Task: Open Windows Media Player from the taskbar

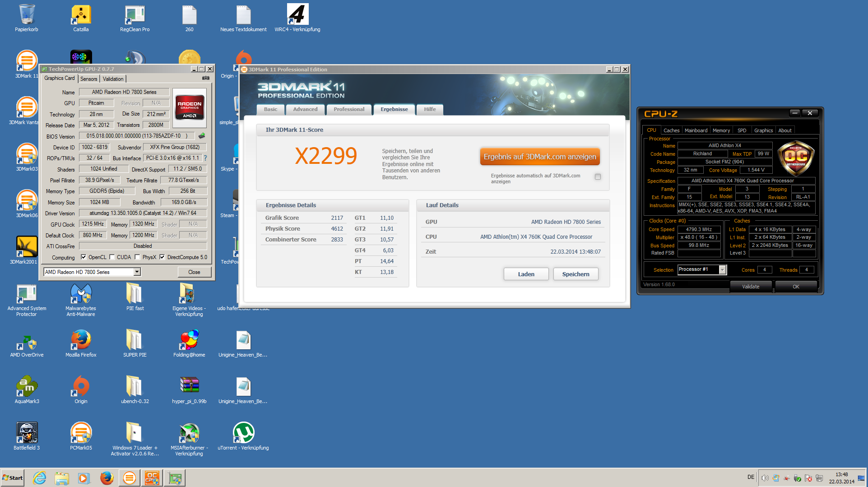Action: click(84, 478)
